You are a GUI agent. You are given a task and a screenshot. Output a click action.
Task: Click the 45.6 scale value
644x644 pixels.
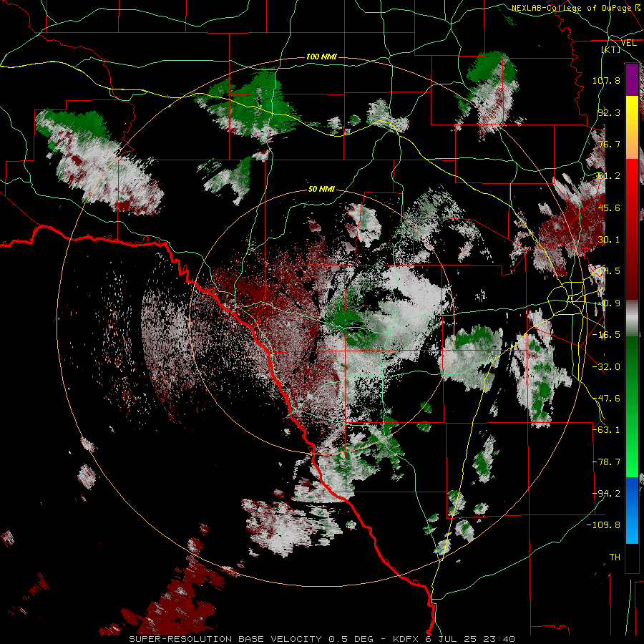(x=609, y=208)
